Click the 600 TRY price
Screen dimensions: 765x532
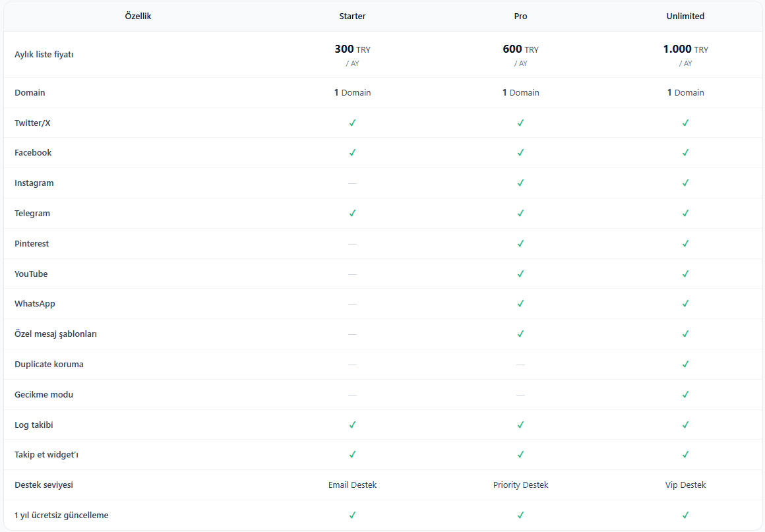[520, 49]
